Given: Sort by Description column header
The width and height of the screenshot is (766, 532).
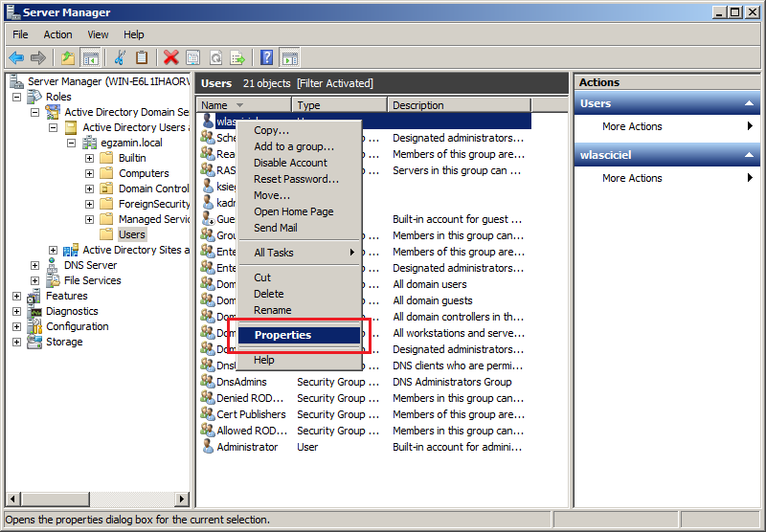Looking at the screenshot, I should pos(459,105).
